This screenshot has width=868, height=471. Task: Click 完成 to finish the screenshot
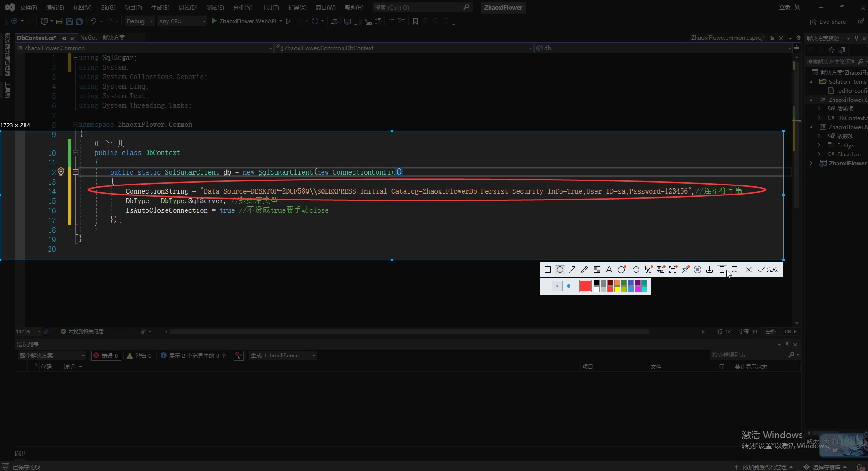point(768,270)
